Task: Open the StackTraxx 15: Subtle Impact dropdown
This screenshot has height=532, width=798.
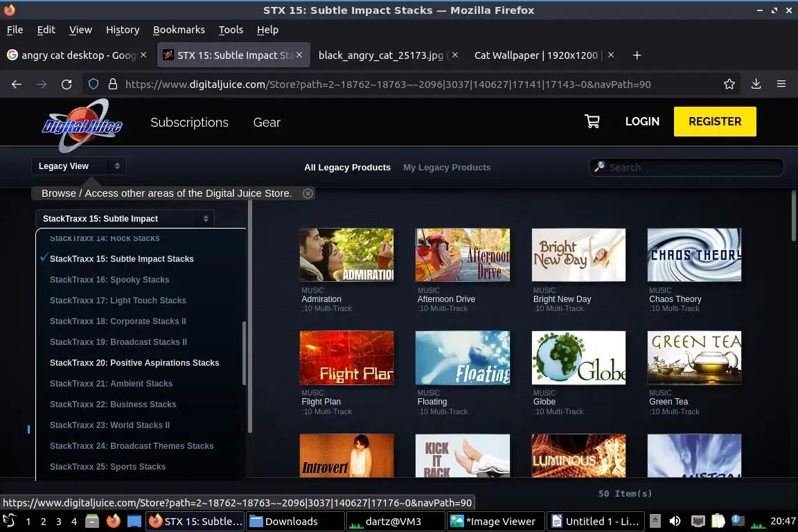Action: click(x=125, y=218)
